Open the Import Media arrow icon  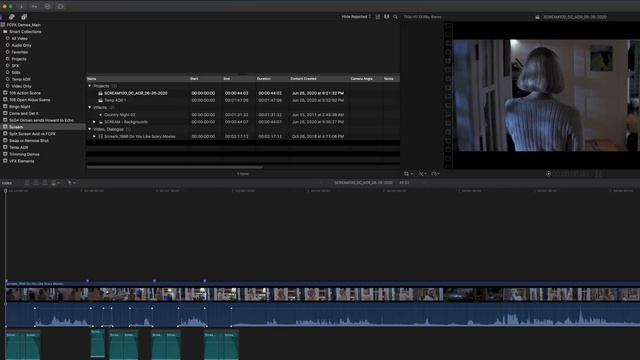pos(21,7)
